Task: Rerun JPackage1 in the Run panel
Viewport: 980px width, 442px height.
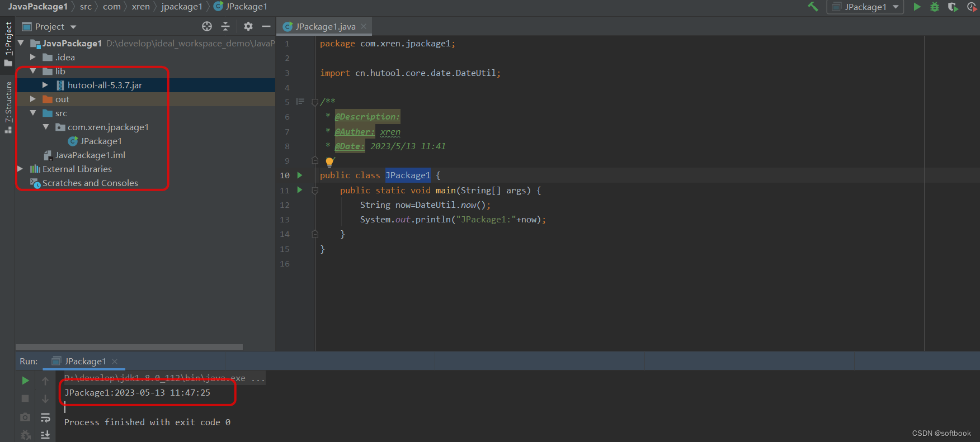Action: tap(25, 381)
